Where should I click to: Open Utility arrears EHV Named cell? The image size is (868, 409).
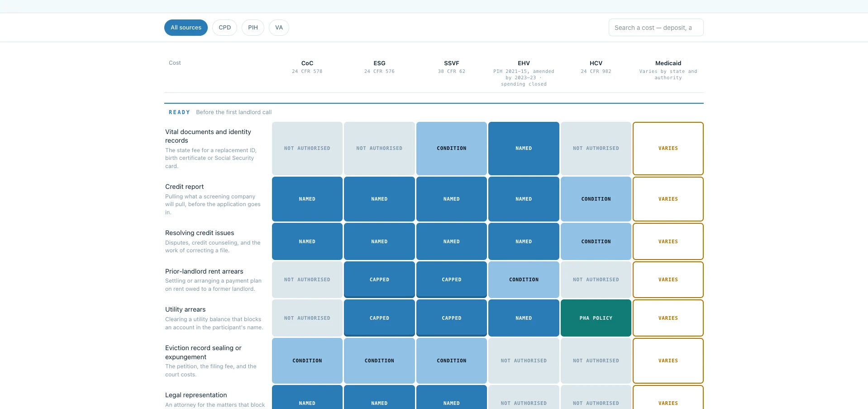[x=524, y=318]
